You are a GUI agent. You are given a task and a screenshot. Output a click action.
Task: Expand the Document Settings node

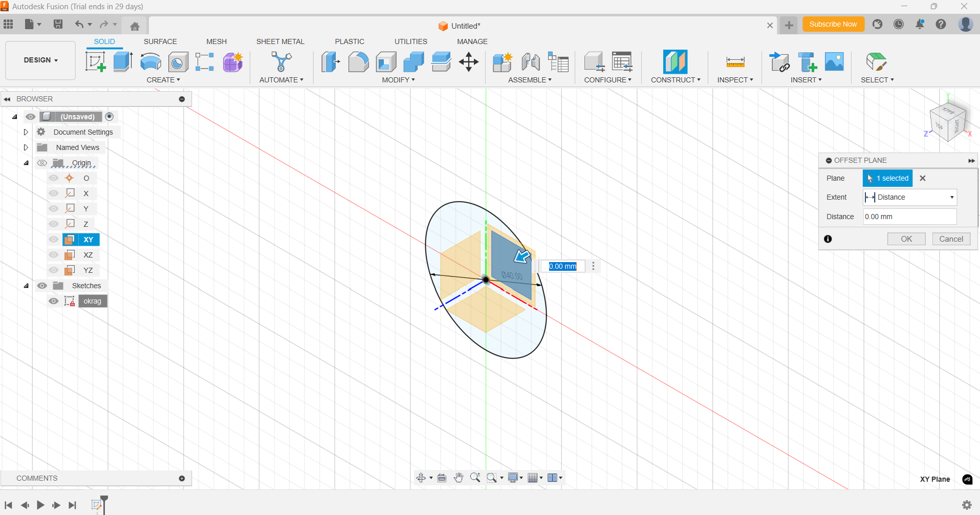coord(26,132)
